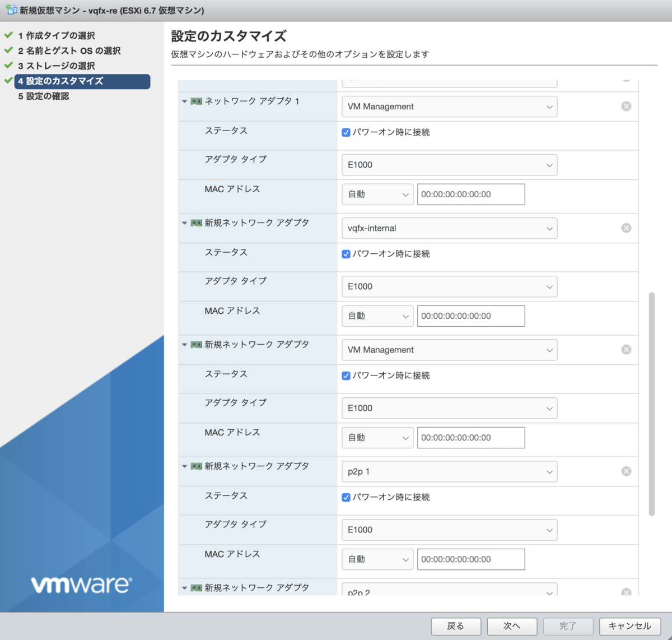Collapse the vqfx-internal adapter section

pos(184,223)
